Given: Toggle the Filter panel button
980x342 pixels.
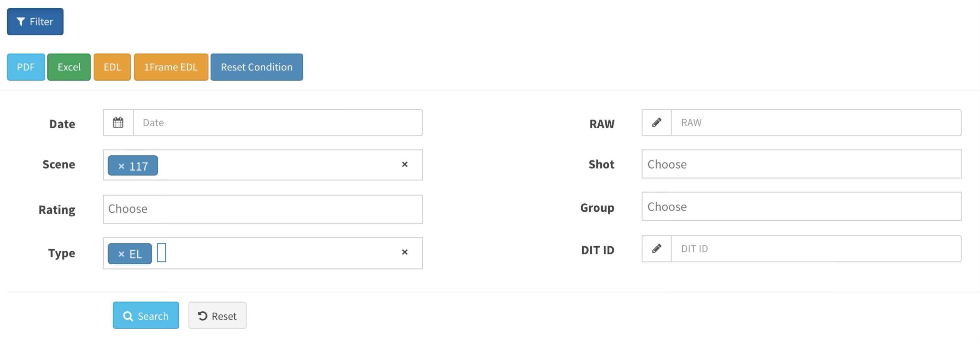Looking at the screenshot, I should (x=35, y=22).
